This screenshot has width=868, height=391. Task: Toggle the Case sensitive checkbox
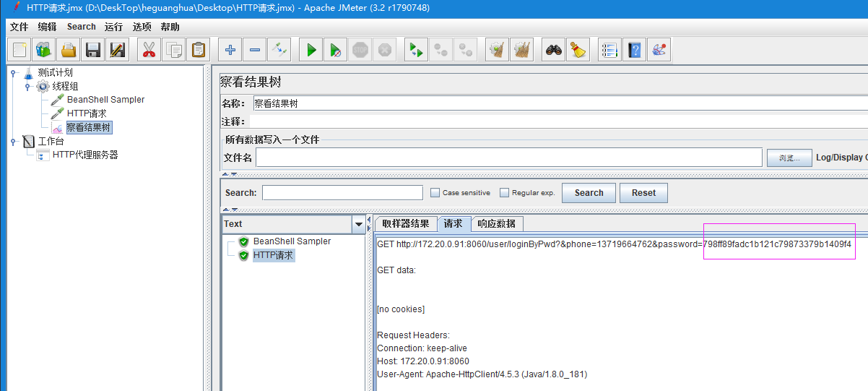[x=435, y=193]
